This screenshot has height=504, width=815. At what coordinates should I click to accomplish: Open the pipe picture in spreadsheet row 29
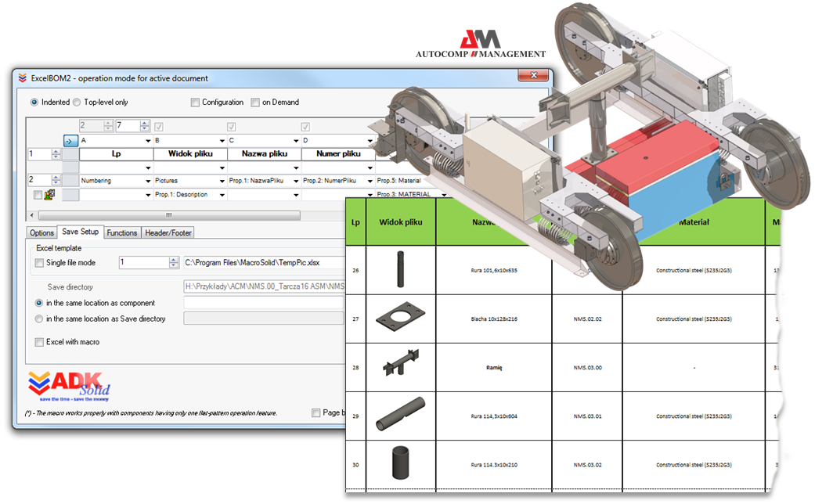(x=400, y=413)
